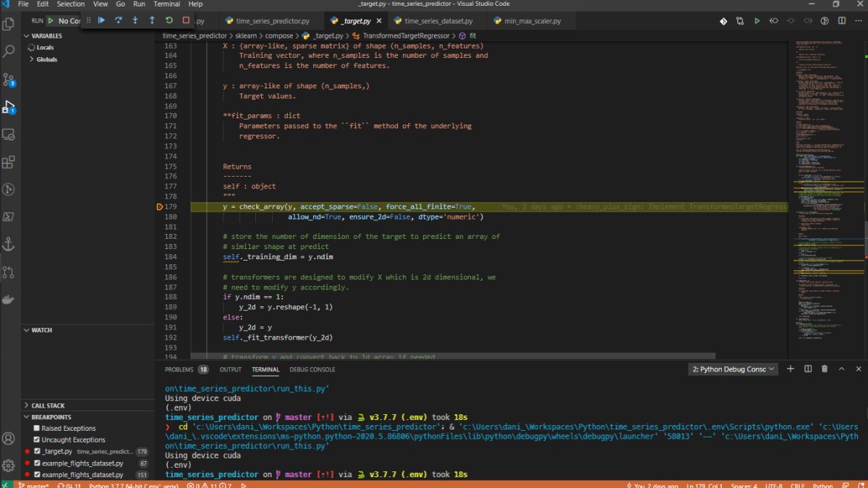The image size is (868, 488).
Task: Click breakpoint marker at line 179 gutter
Action: point(160,207)
